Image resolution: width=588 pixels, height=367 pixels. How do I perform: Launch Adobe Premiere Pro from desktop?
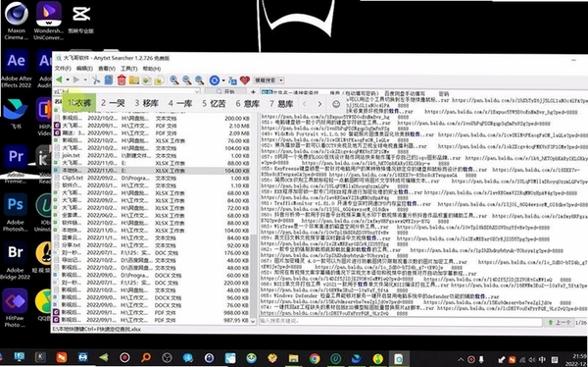(16, 164)
